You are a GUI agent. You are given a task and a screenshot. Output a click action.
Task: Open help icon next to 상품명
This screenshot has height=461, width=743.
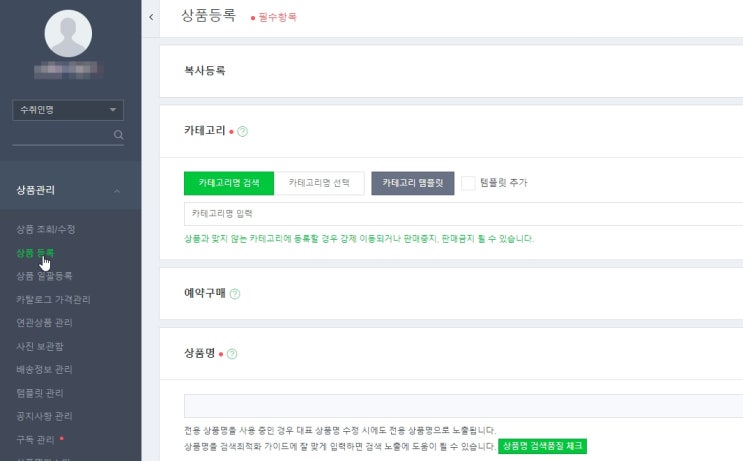(232, 354)
